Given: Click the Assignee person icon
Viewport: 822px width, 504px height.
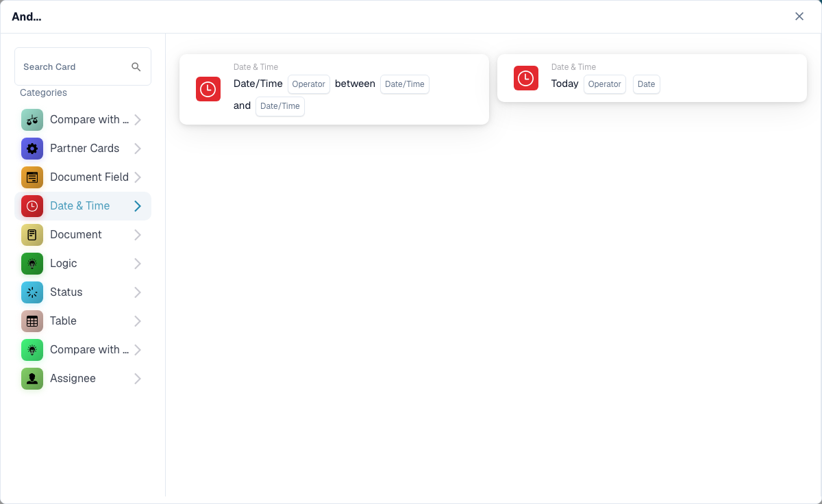Looking at the screenshot, I should coord(32,379).
